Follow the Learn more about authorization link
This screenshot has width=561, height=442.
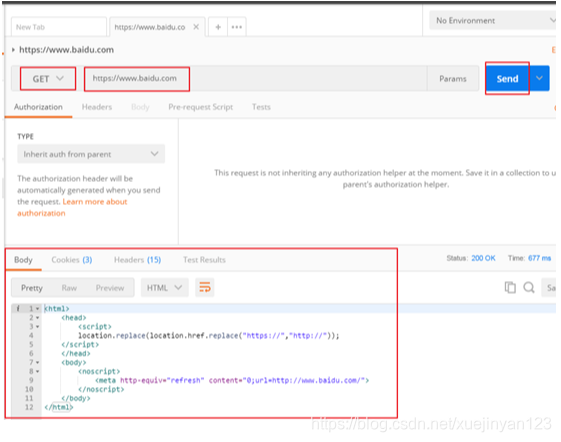72,207
